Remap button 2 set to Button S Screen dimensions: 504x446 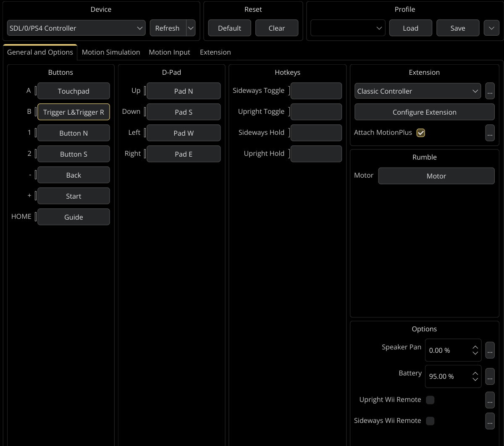[73, 154]
